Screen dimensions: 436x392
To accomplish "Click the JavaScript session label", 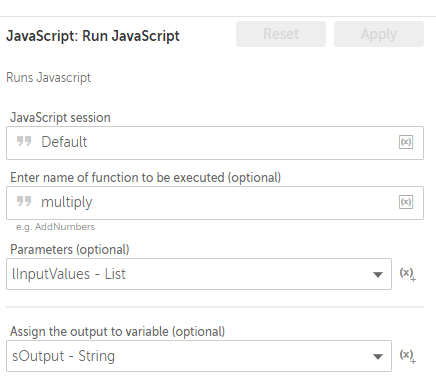I will click(x=60, y=118).
